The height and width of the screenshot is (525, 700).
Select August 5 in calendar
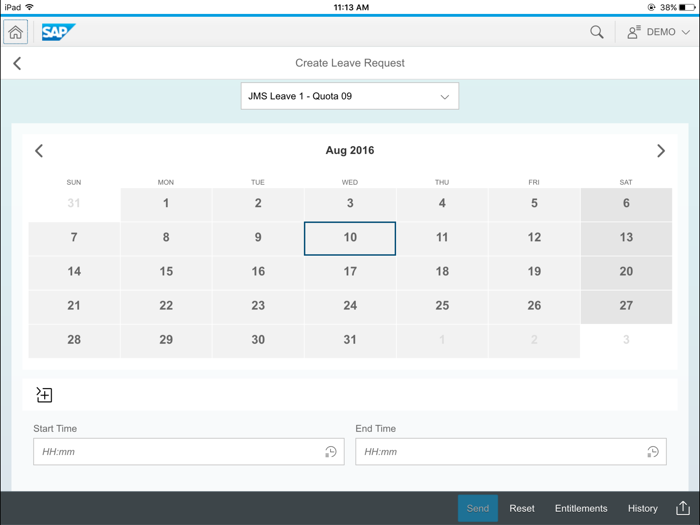(x=534, y=204)
